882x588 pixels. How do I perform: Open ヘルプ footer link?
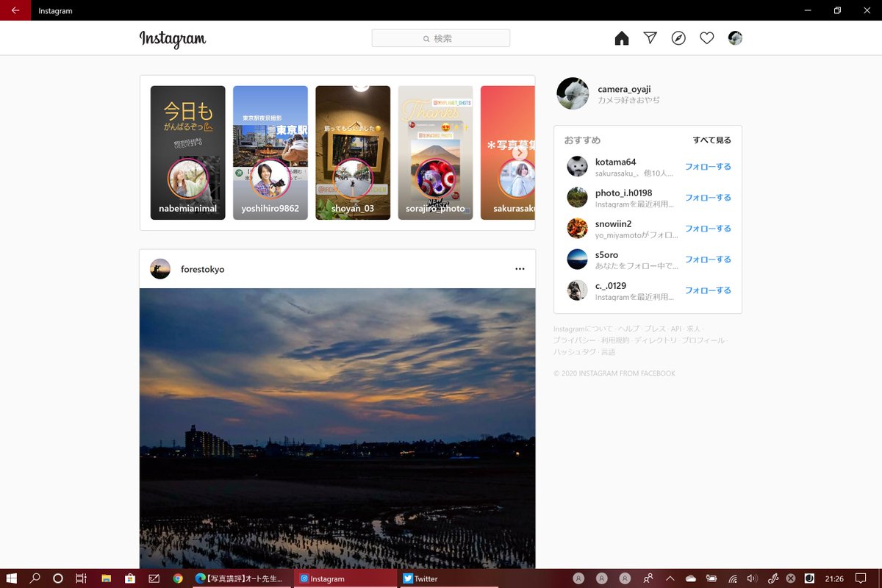[x=628, y=329]
